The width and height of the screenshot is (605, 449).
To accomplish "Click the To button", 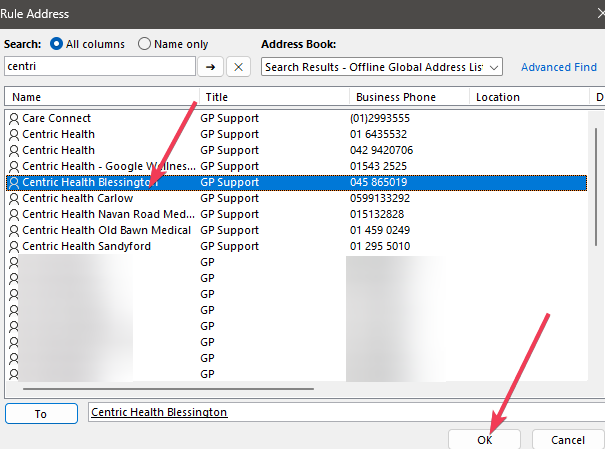I will click(x=41, y=413).
